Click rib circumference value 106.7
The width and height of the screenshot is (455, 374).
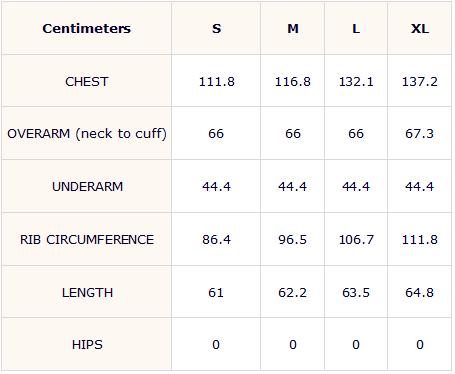(x=356, y=240)
